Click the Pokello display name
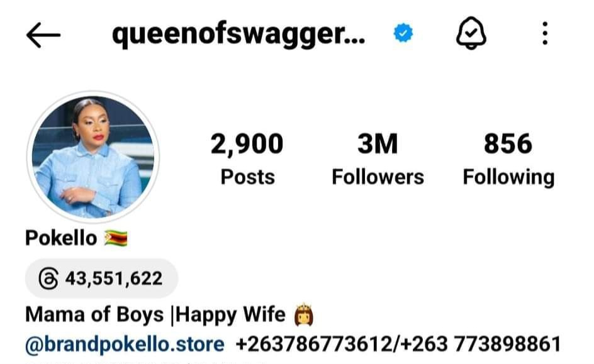This screenshot has width=594, height=364. click(61, 238)
